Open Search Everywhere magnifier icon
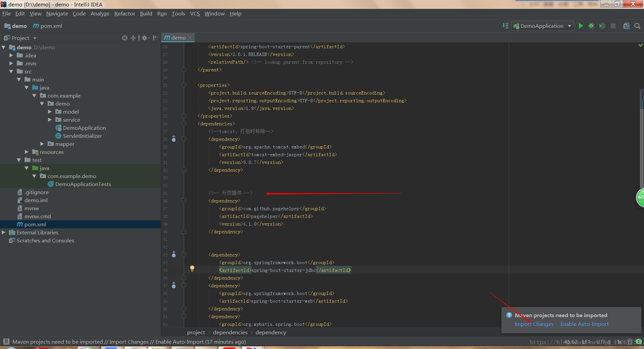The image size is (644, 349). (638, 26)
